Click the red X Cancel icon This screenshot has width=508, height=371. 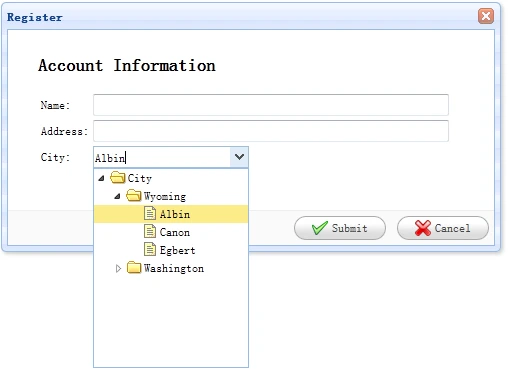(x=423, y=228)
